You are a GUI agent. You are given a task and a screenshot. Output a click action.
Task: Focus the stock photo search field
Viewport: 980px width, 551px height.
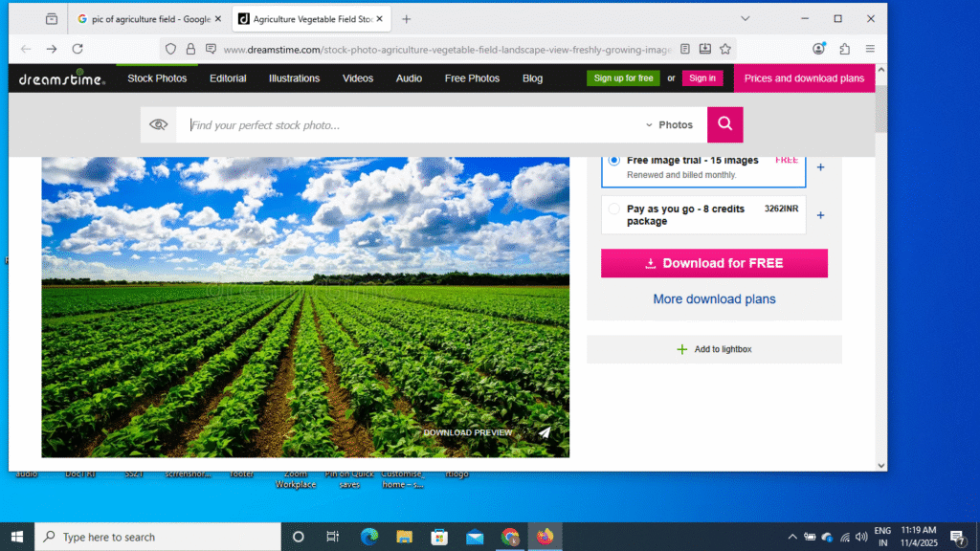[x=412, y=124]
